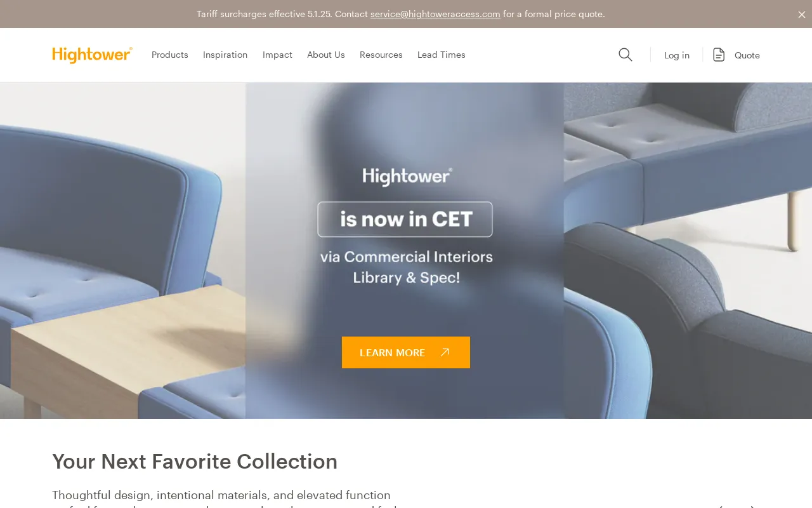Expand the About Us menu
This screenshot has height=508, width=812.
pos(326,55)
